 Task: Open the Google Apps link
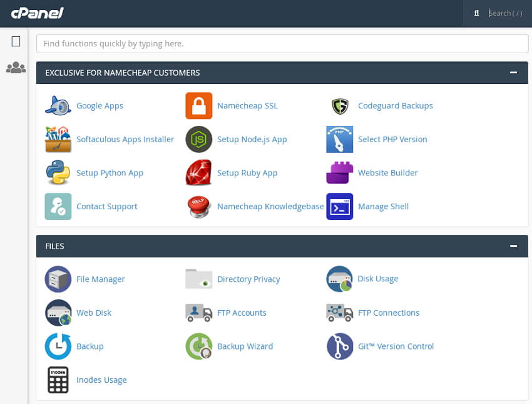click(100, 106)
